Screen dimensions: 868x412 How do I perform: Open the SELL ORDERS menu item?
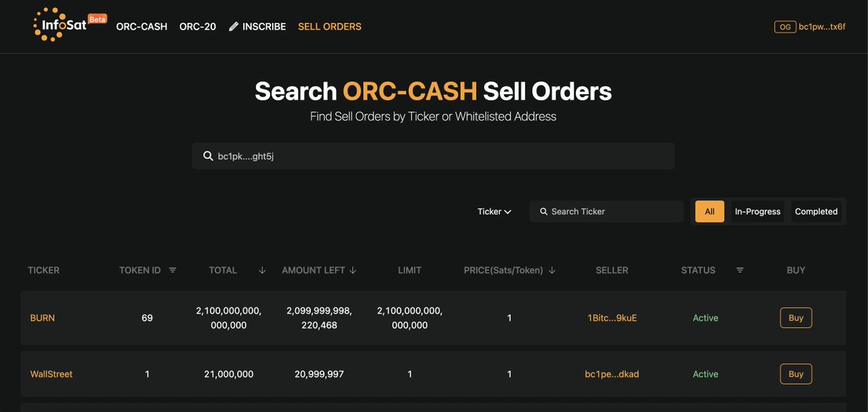pos(330,27)
